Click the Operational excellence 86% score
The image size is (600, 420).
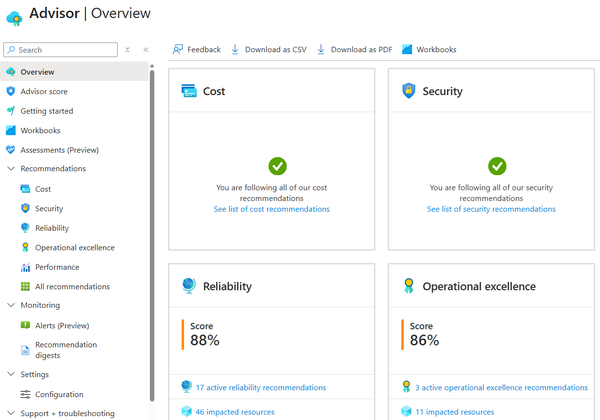coord(424,340)
